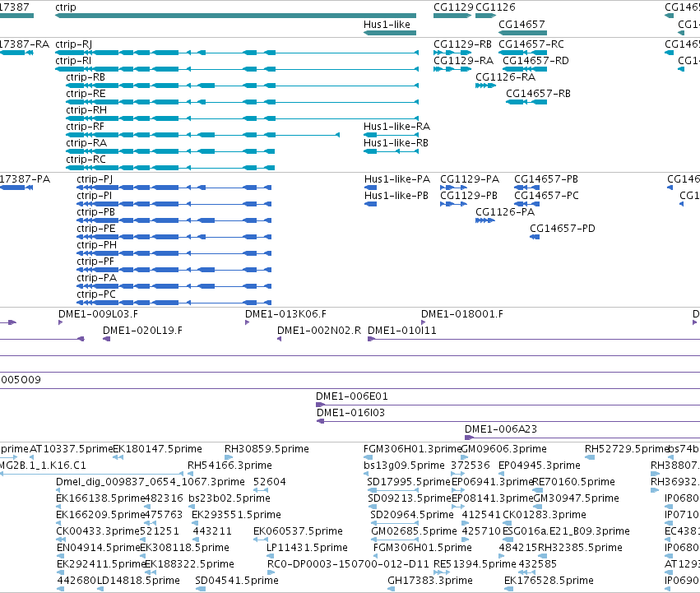Viewport: 700px width, 593px height.
Task: Select the EK176528.5prime EST label
Action: click(549, 581)
